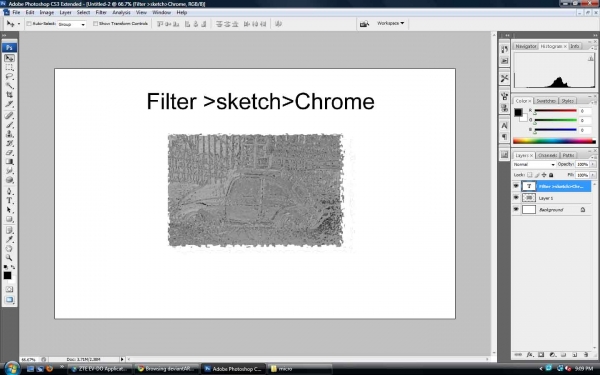The height and width of the screenshot is (375, 600).
Task: Select the Gradient tool
Action: click(9, 161)
